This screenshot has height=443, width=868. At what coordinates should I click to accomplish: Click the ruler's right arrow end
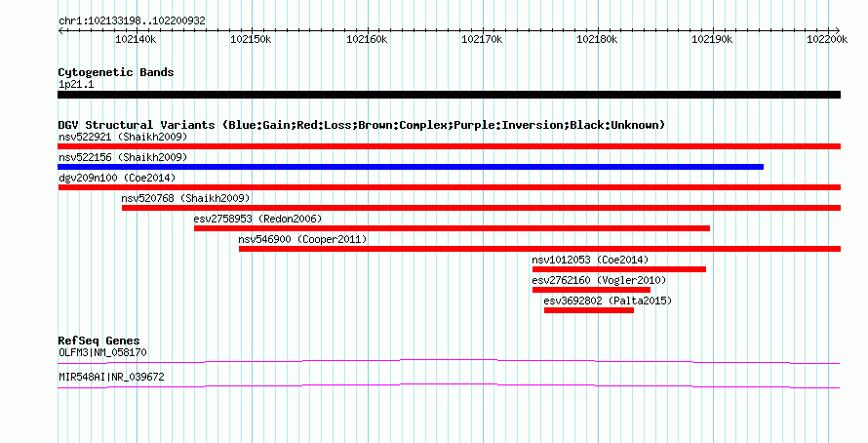(838, 30)
